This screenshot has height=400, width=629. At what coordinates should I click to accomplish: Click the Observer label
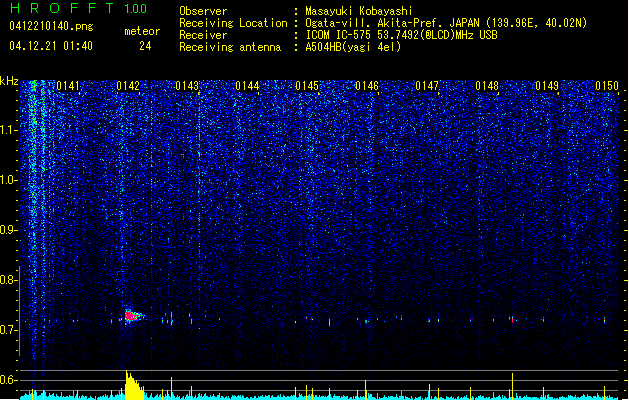tap(203, 11)
